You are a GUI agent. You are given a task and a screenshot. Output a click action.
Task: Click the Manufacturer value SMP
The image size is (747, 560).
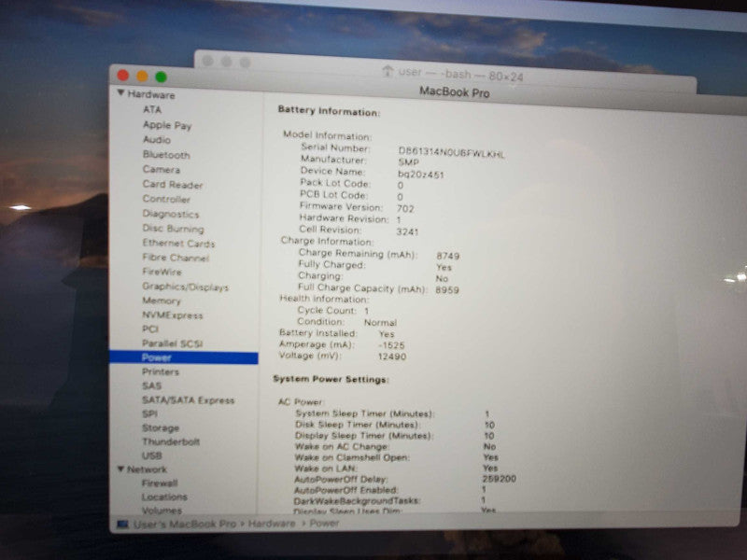point(409,162)
